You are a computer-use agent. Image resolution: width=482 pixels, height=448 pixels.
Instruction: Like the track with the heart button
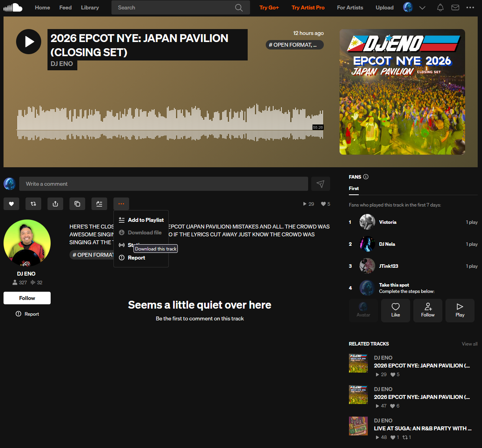pos(11,204)
